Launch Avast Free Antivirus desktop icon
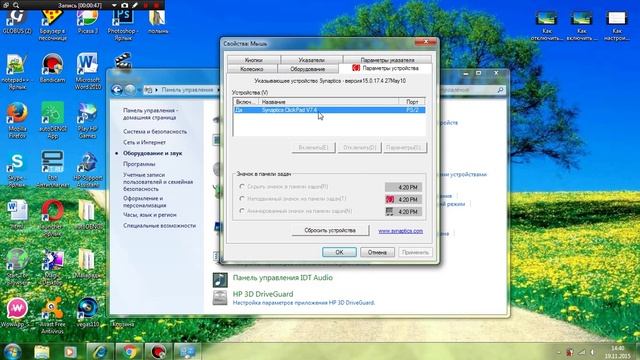 click(x=52, y=315)
